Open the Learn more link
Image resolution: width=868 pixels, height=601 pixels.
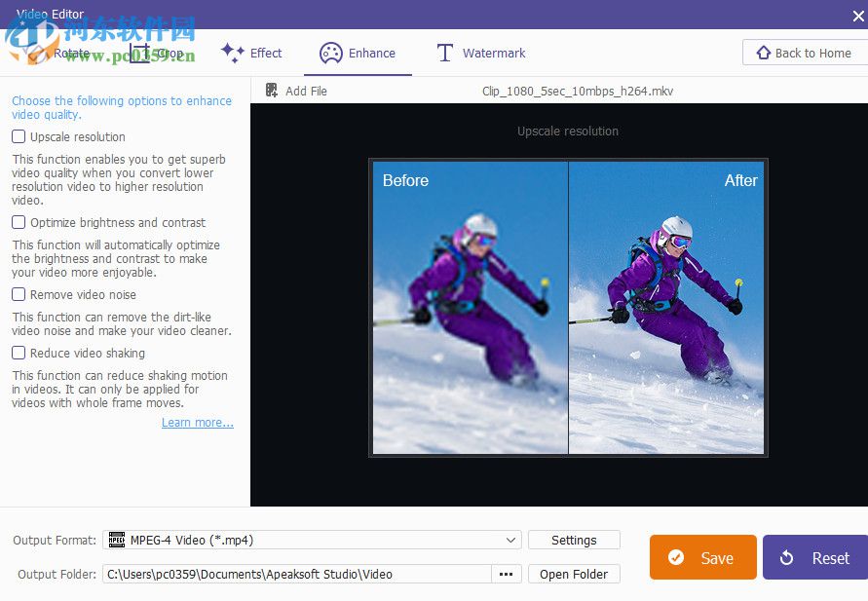pyautogui.click(x=197, y=422)
